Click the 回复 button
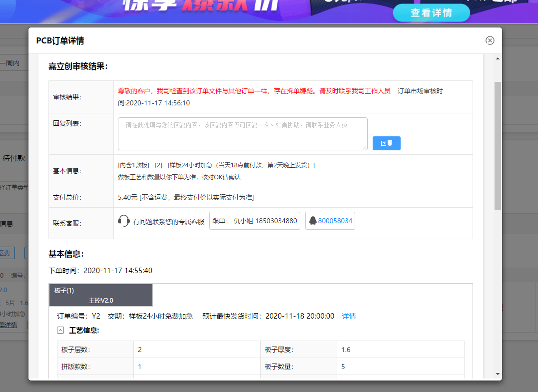538x392 pixels. tap(386, 143)
